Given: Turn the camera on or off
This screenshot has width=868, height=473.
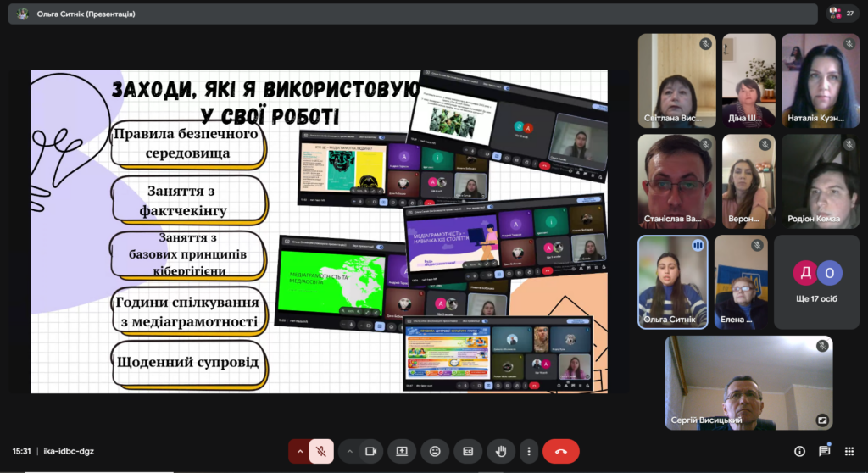Looking at the screenshot, I should point(370,452).
